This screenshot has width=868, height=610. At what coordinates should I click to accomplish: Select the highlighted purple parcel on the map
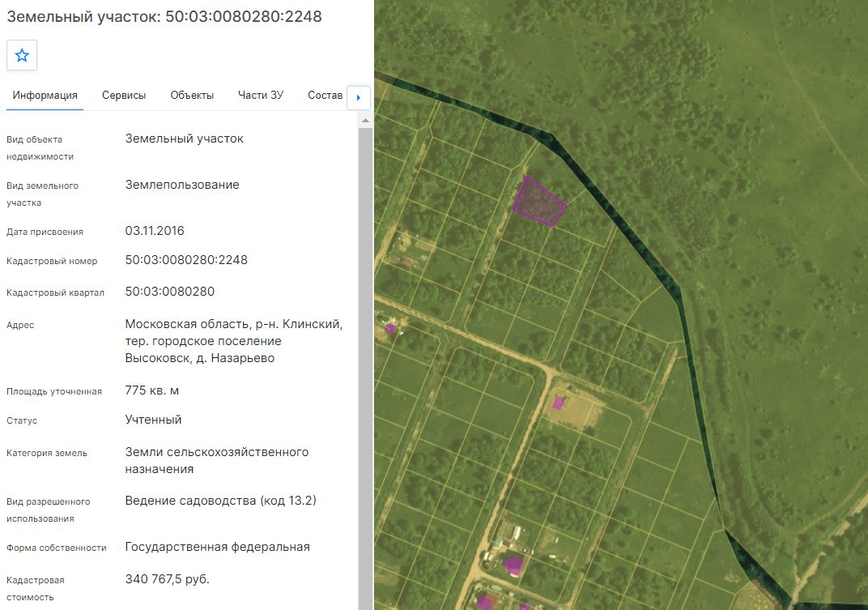(539, 202)
